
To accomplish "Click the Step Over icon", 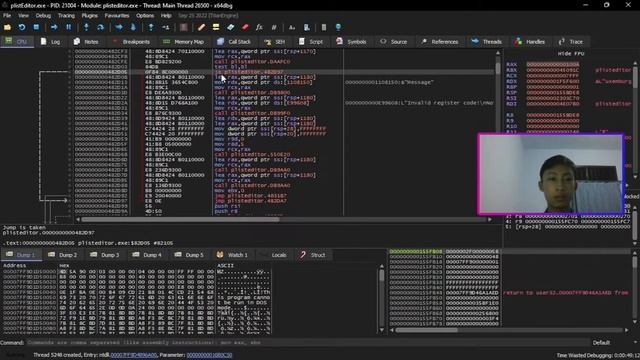I will click(x=100, y=27).
